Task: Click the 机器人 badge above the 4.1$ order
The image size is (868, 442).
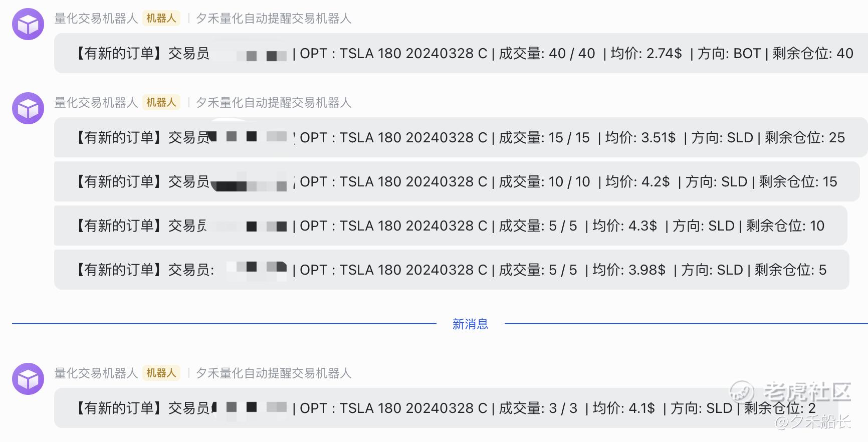Action: (x=161, y=373)
